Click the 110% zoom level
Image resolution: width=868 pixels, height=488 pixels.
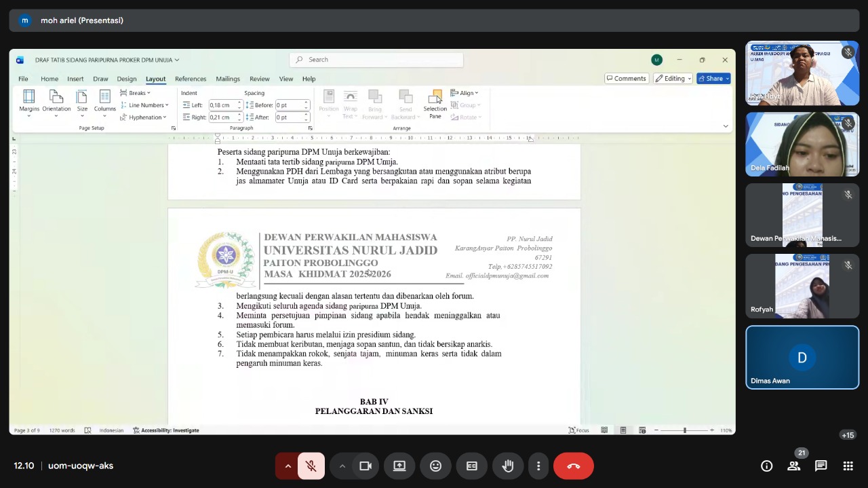pyautogui.click(x=726, y=430)
